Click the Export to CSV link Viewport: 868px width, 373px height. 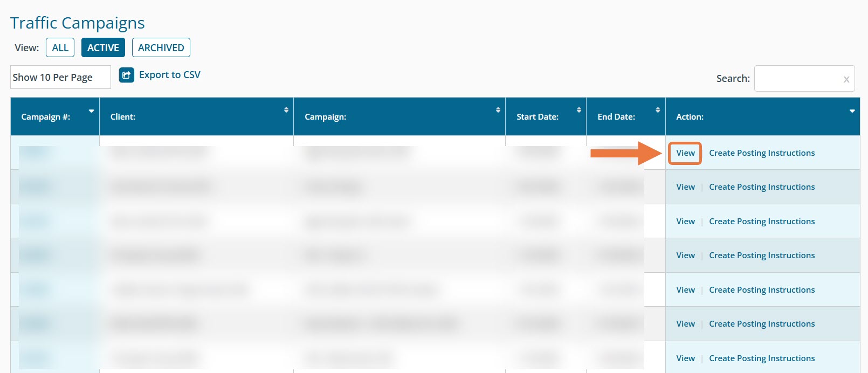tap(169, 75)
